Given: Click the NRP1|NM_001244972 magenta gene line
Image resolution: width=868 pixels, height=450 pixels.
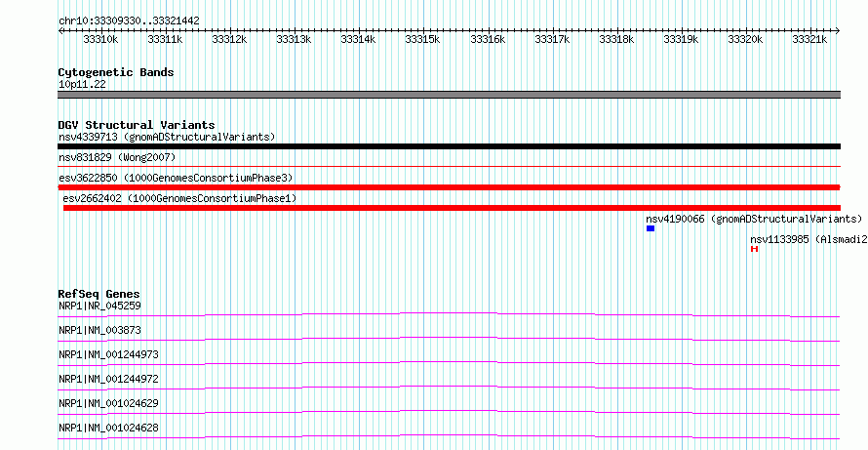Looking at the screenshot, I should pos(449,388).
